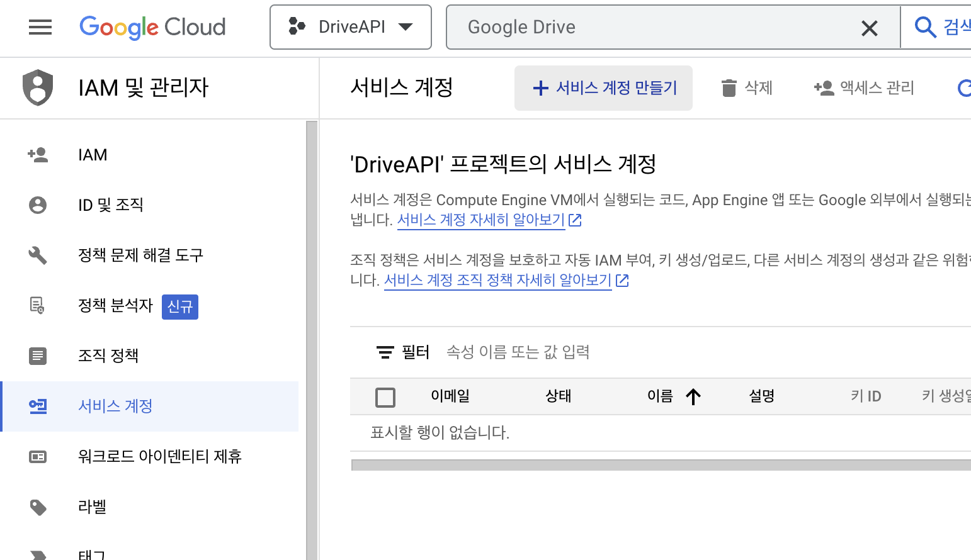Click the ID 및 조직 account circle icon
This screenshot has height=560, width=971.
38,205
